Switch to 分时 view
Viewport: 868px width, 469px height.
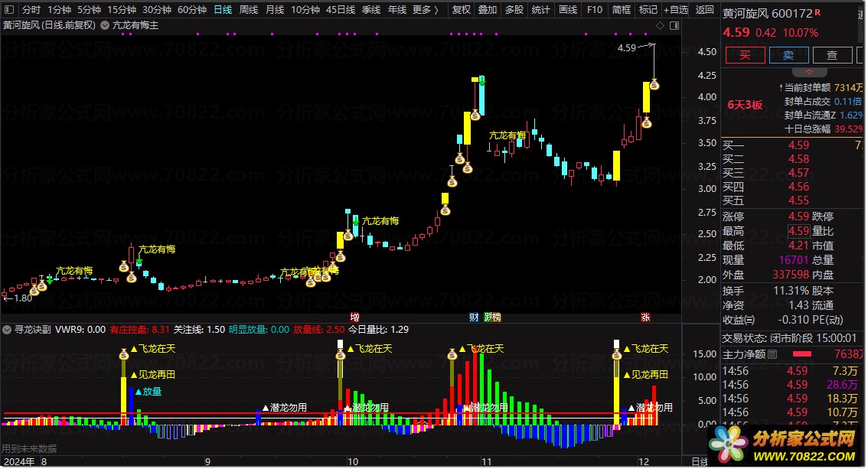[31, 9]
